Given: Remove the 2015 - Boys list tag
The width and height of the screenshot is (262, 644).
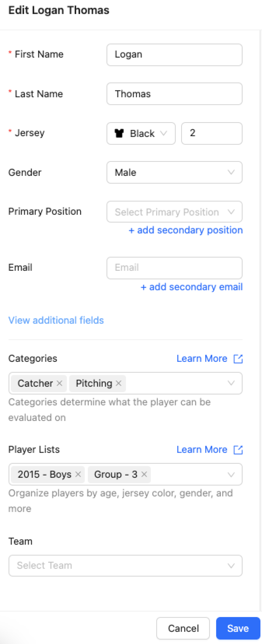Looking at the screenshot, I should click(x=78, y=474).
